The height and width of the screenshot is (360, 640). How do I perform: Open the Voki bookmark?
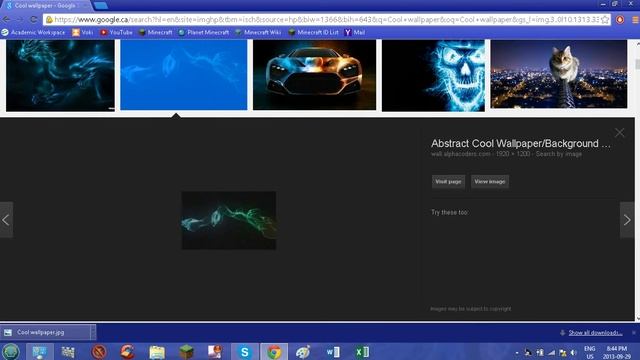[x=82, y=32]
